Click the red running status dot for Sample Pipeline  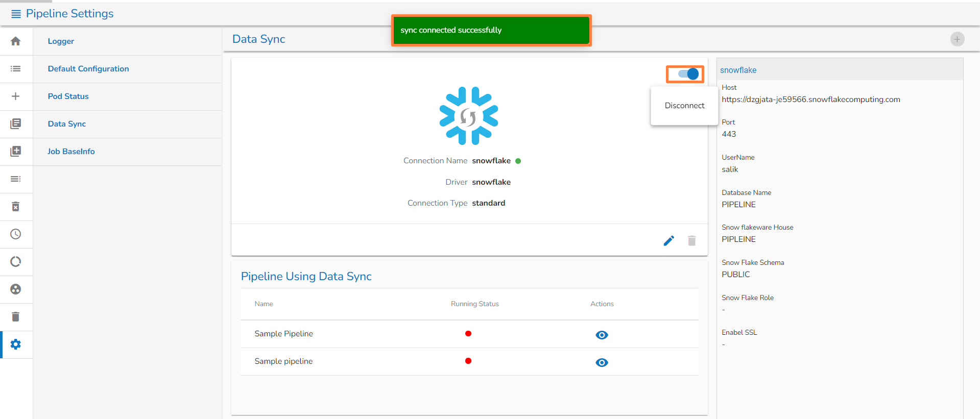click(468, 333)
